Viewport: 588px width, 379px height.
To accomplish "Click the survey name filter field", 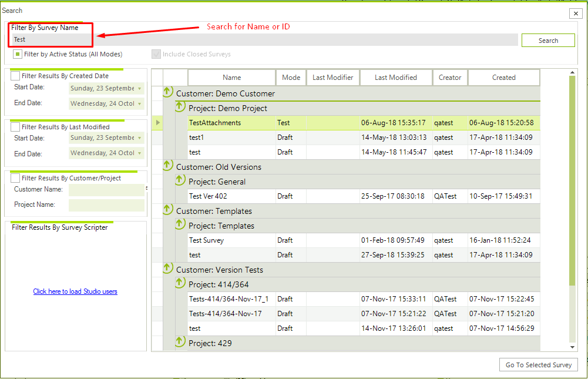I will (265, 40).
